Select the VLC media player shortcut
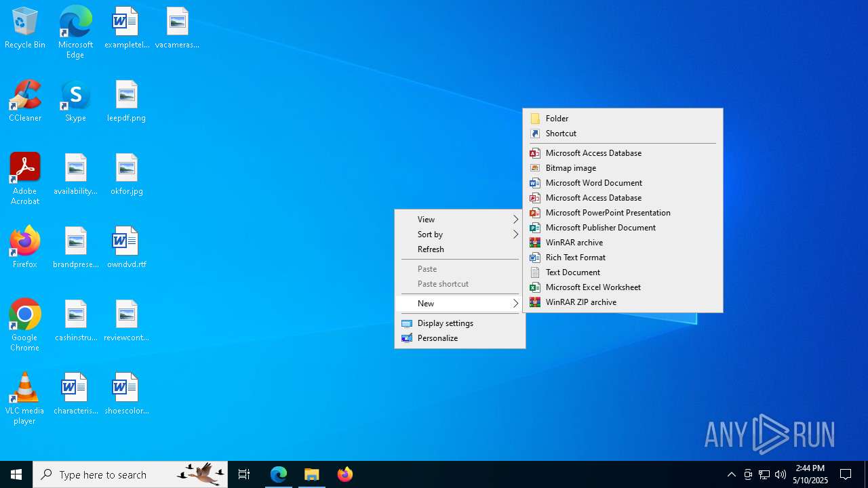This screenshot has width=868, height=488. [25, 399]
